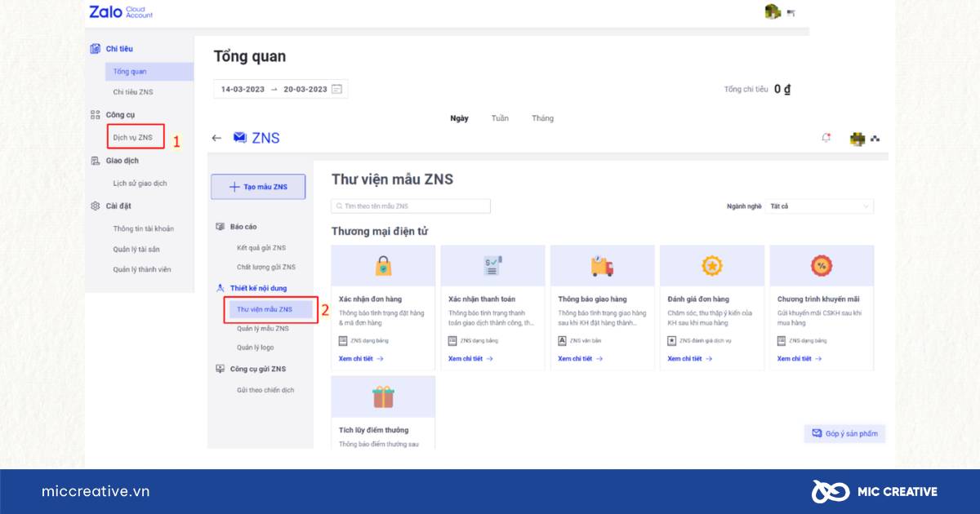Screen dimensions: 980x514
Task: Open the user avatar at top right
Action: (x=773, y=11)
